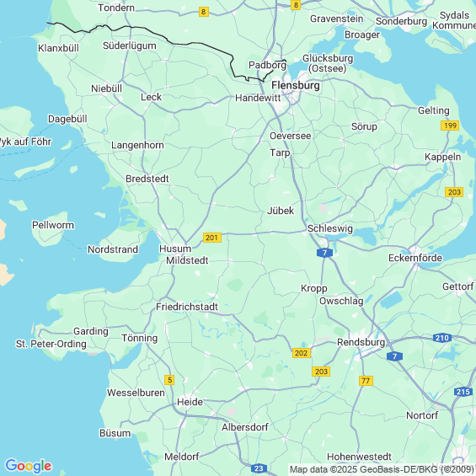Image resolution: width=476 pixels, height=476 pixels.
Task: Click the blue 210 highway shield
Action: click(x=442, y=338)
